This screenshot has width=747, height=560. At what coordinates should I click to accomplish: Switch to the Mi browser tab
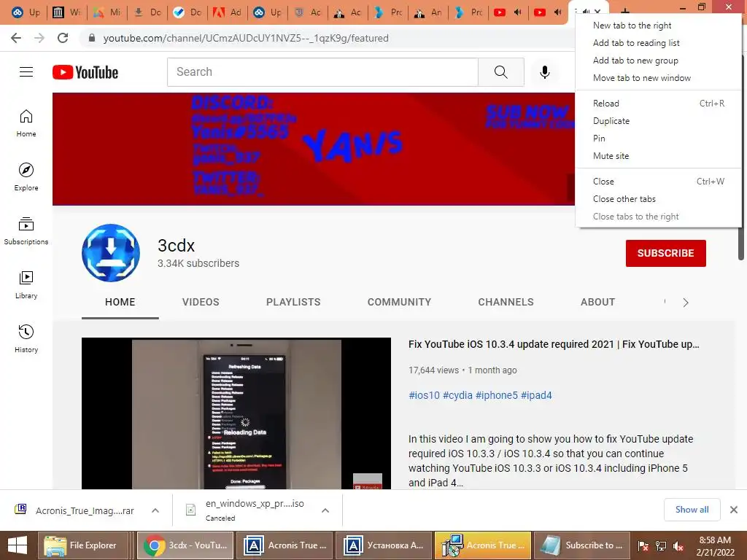[107, 12]
